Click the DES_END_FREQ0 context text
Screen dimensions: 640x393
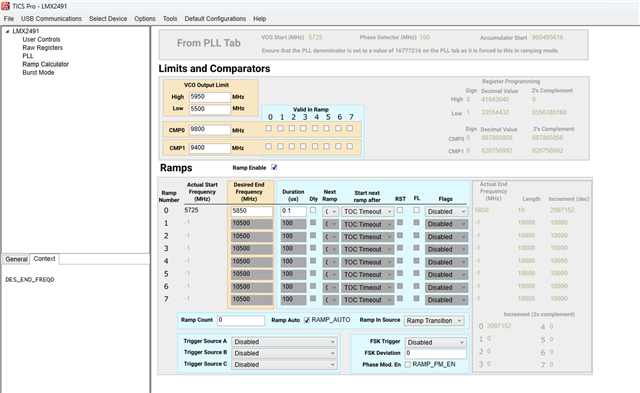pos(30,280)
